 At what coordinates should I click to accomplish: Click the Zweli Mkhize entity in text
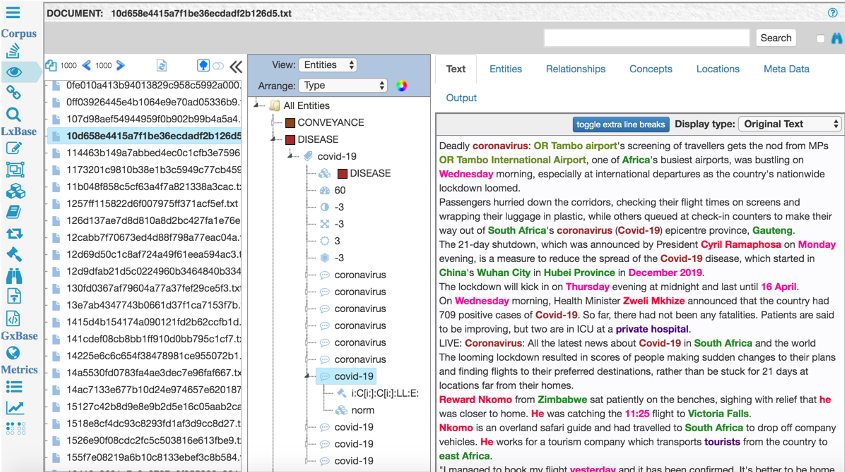pos(654,301)
